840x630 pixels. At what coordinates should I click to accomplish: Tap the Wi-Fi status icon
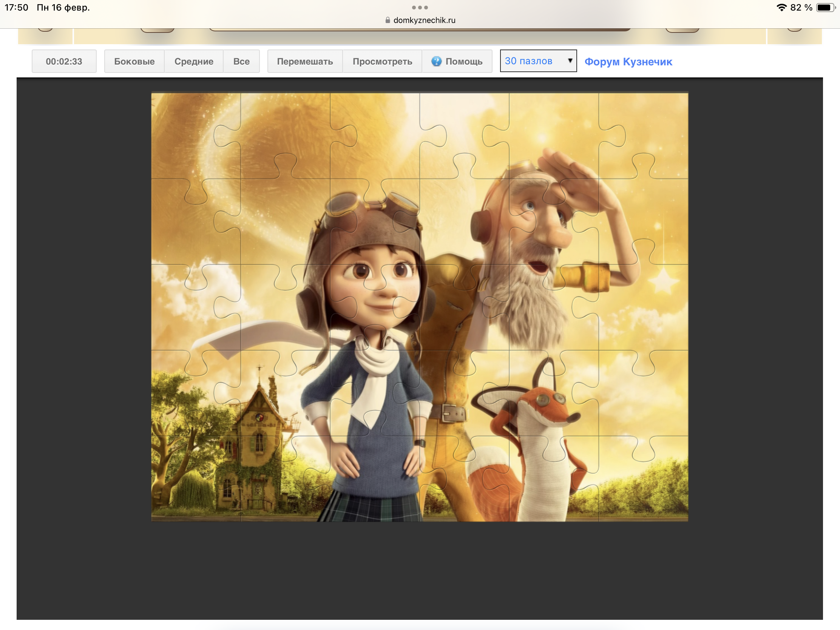pyautogui.click(x=781, y=8)
